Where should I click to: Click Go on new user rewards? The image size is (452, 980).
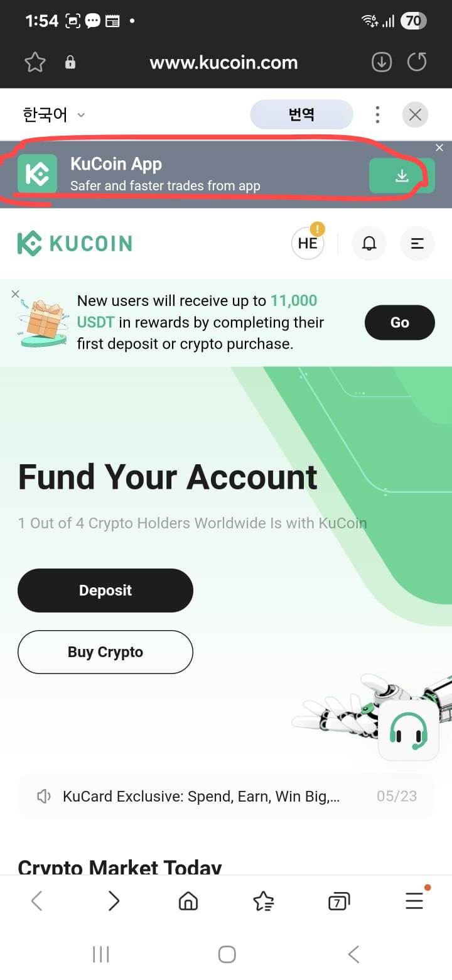pos(400,322)
